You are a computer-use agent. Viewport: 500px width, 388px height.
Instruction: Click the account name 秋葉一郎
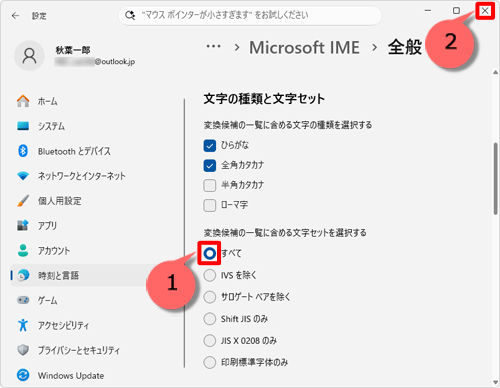73,50
